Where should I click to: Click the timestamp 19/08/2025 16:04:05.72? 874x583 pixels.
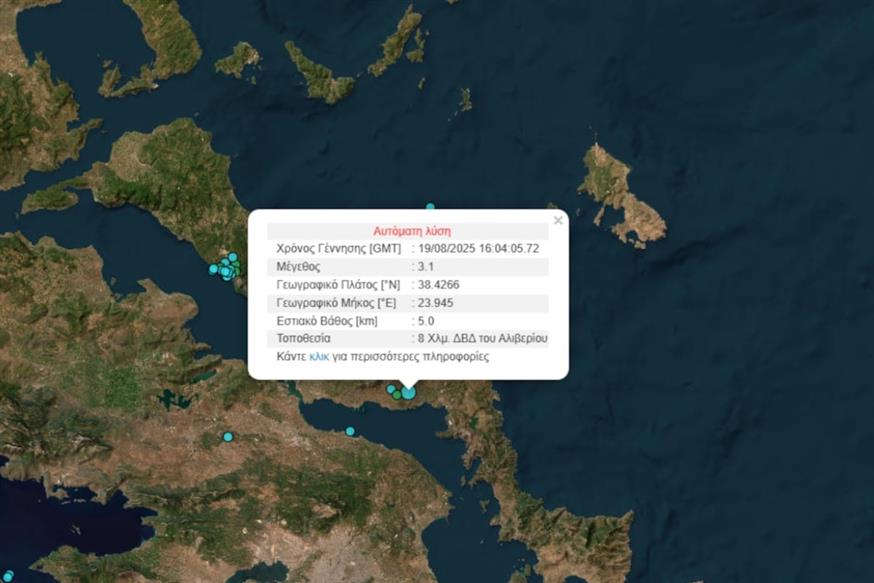click(477, 249)
